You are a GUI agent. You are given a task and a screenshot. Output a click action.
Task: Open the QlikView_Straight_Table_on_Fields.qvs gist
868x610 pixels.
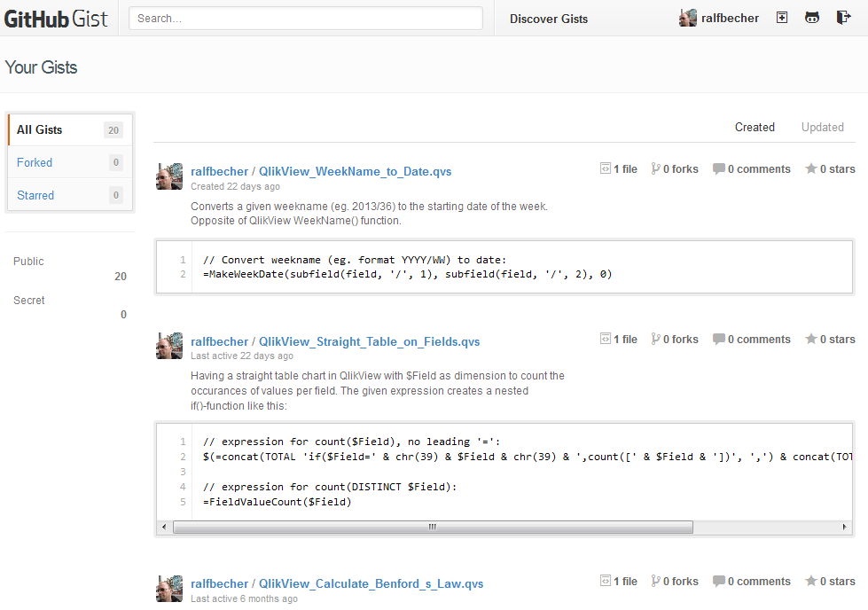click(369, 341)
